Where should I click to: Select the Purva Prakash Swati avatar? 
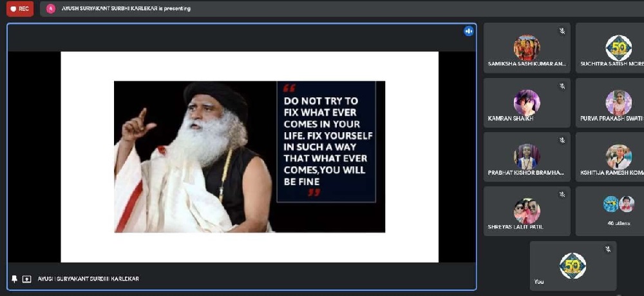pyautogui.click(x=618, y=103)
